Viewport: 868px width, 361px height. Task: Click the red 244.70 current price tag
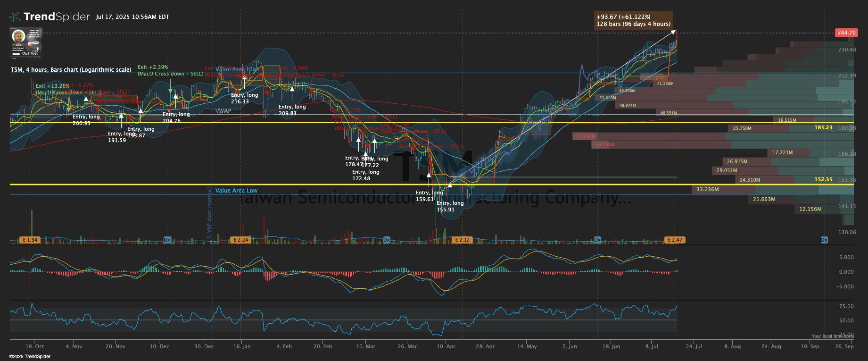click(846, 33)
